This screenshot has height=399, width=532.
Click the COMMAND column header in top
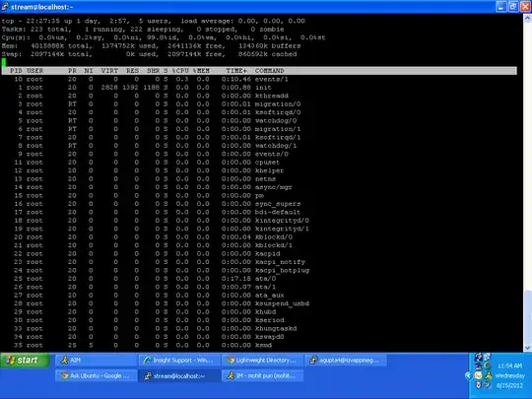tap(269, 71)
